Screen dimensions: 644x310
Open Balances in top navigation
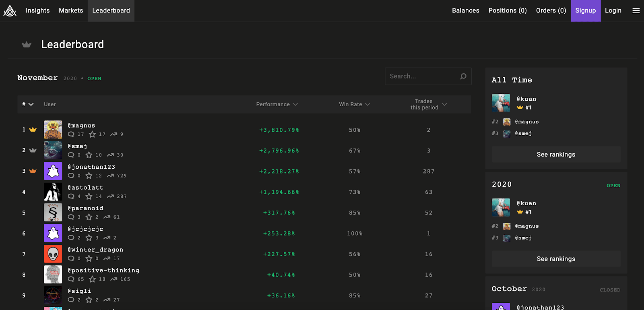coord(466,10)
